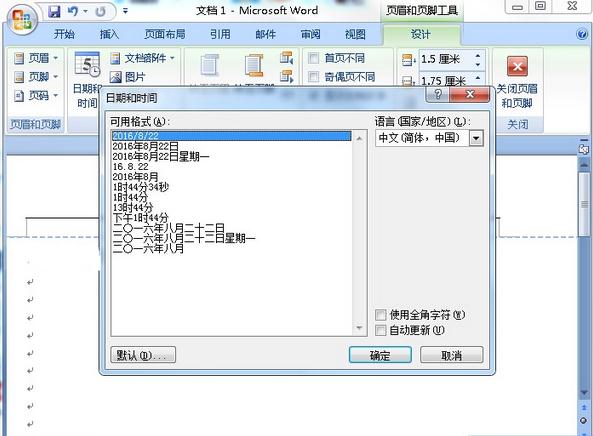Image resolution: width=593 pixels, height=436 pixels.
Task: Open Word help question mark icon
Action: (x=582, y=34)
